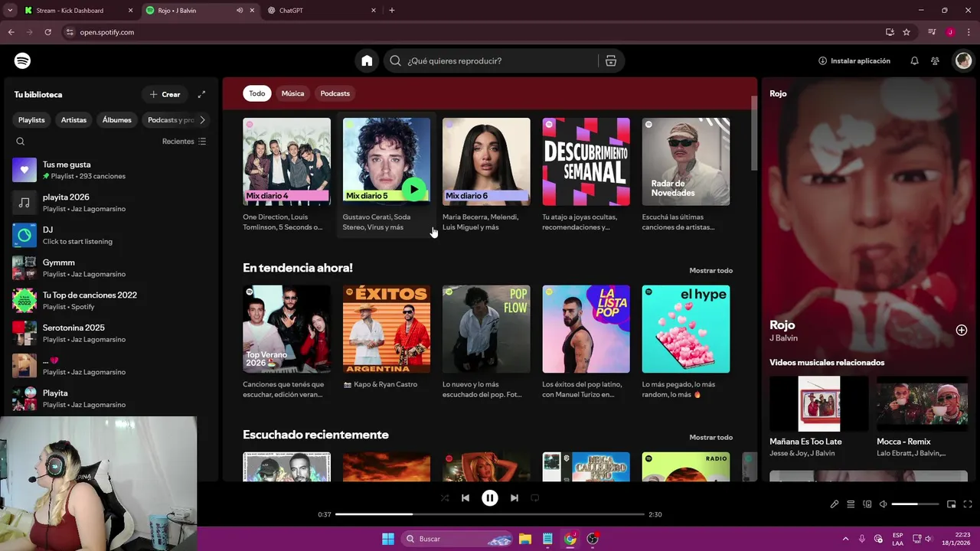The height and width of the screenshot is (551, 980).
Task: Filter library by Playlists
Action: [31, 120]
